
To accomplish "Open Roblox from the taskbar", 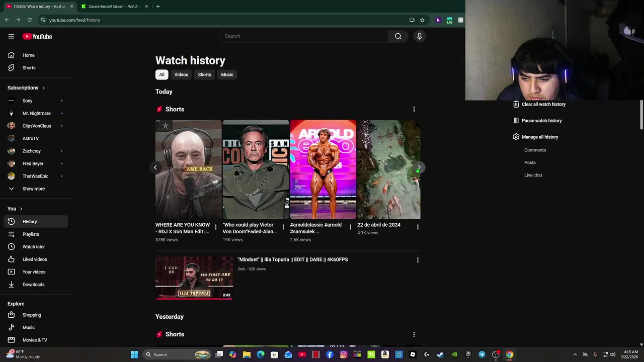I will tap(413, 354).
